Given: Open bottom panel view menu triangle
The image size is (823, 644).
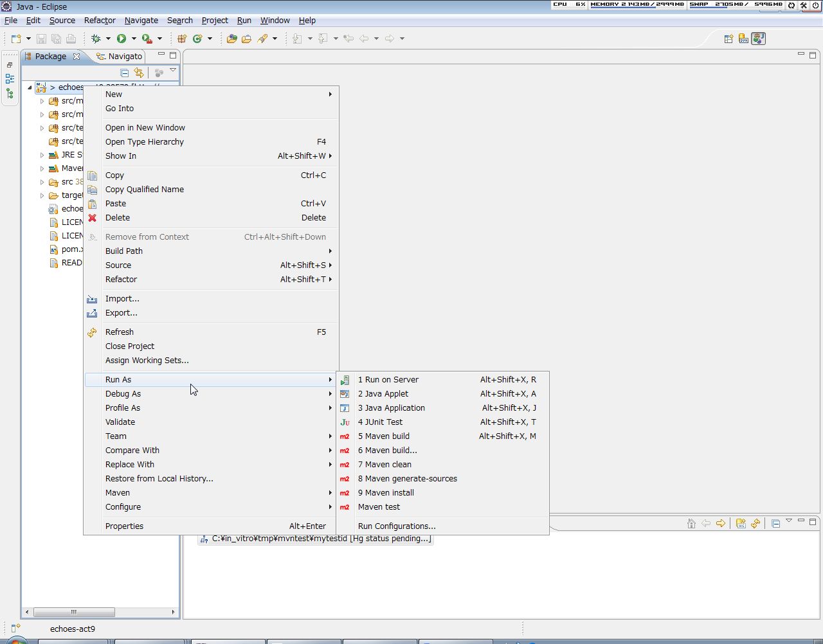Looking at the screenshot, I should click(789, 521).
